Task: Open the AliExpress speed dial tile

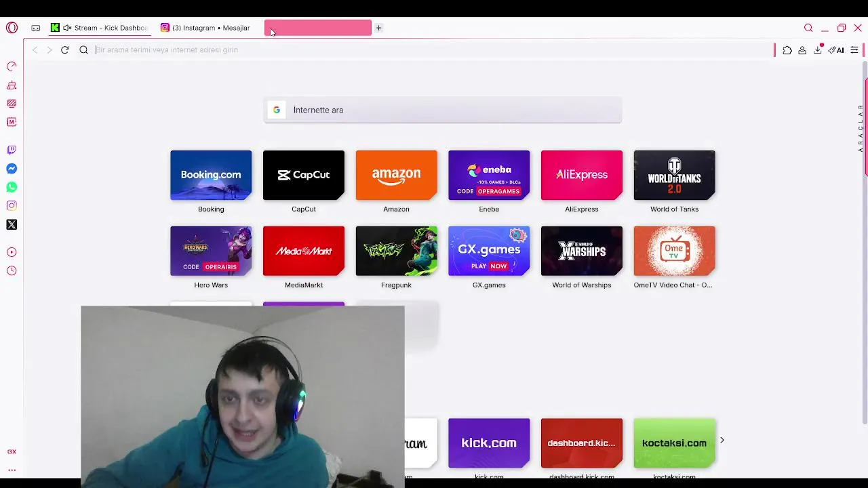Action: pyautogui.click(x=582, y=175)
